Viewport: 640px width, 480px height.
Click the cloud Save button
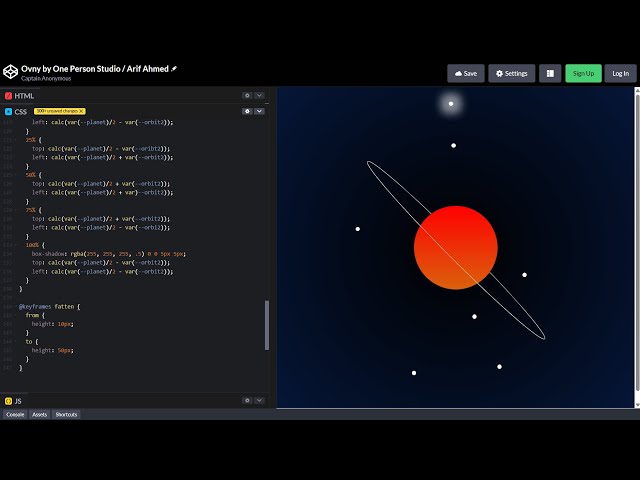[x=466, y=73]
